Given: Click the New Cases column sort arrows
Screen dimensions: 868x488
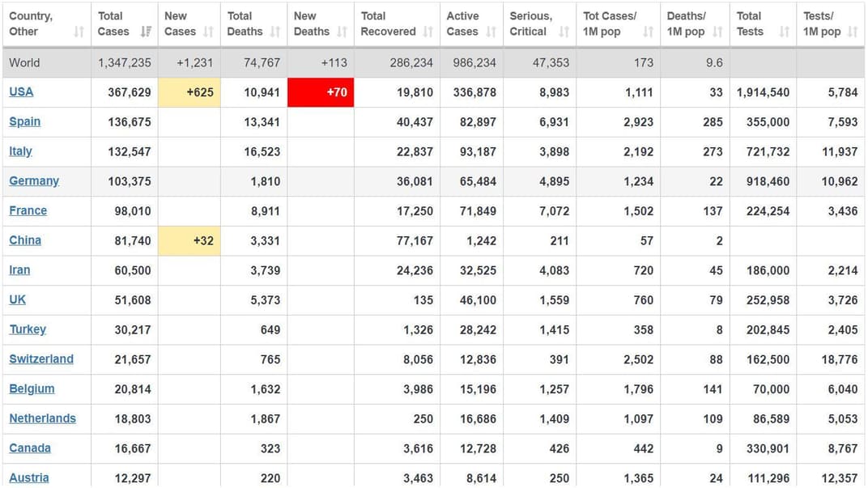Looking at the screenshot, I should (x=208, y=32).
